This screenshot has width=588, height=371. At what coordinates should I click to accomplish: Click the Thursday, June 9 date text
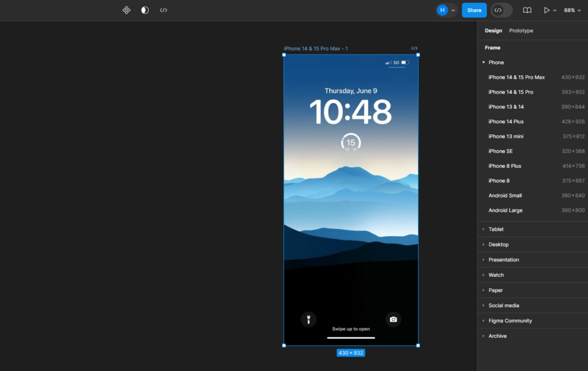click(x=351, y=91)
